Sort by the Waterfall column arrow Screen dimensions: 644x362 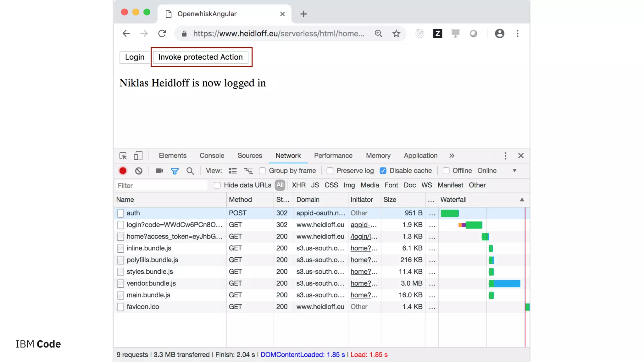click(522, 200)
